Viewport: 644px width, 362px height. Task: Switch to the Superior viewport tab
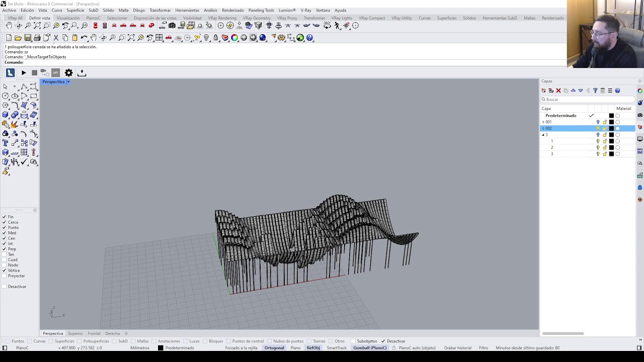click(x=75, y=333)
